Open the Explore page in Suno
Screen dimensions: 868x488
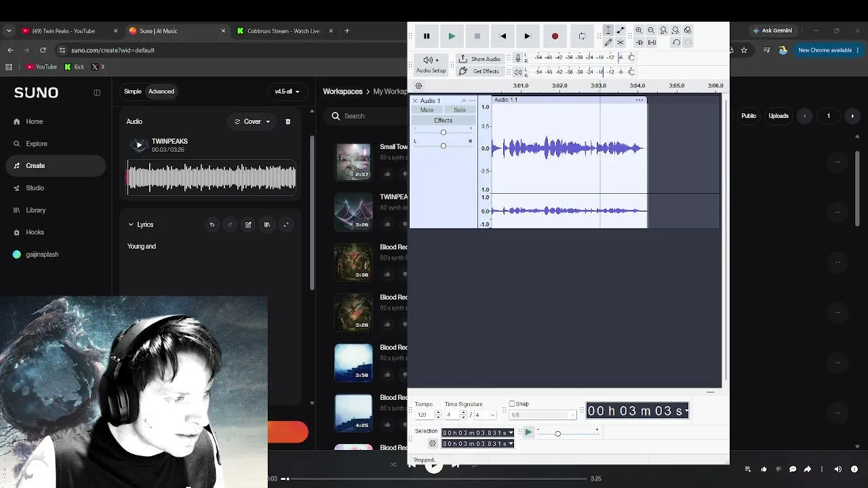[37, 144]
